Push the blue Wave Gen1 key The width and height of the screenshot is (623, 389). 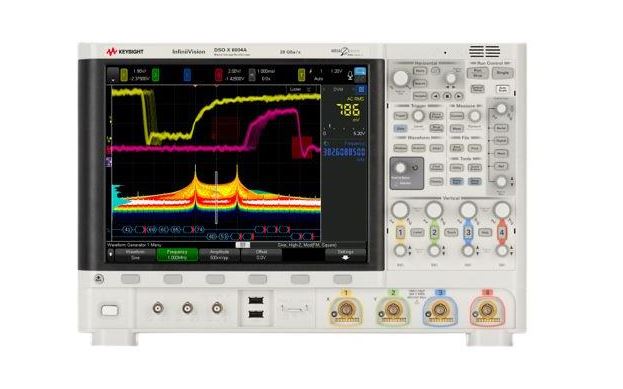pyautogui.click(x=457, y=181)
